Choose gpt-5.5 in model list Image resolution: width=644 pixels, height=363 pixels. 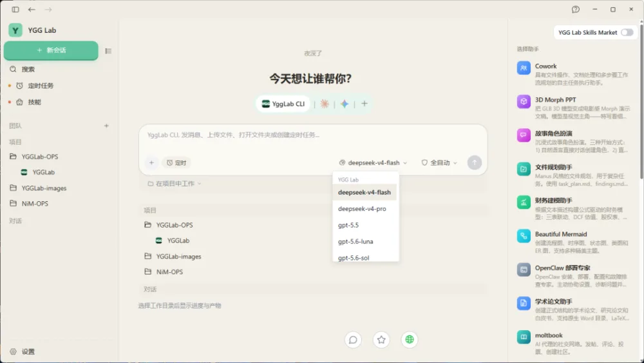click(x=365, y=225)
